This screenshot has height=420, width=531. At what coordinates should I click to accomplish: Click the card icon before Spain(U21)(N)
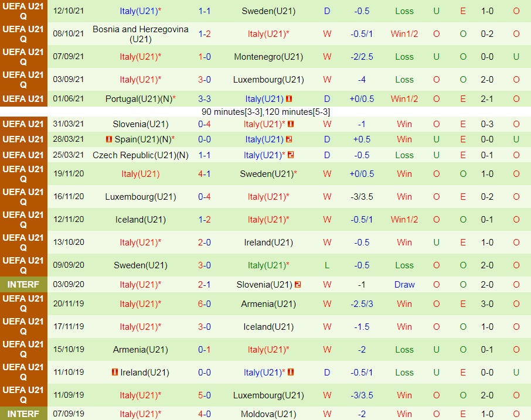click(108, 139)
